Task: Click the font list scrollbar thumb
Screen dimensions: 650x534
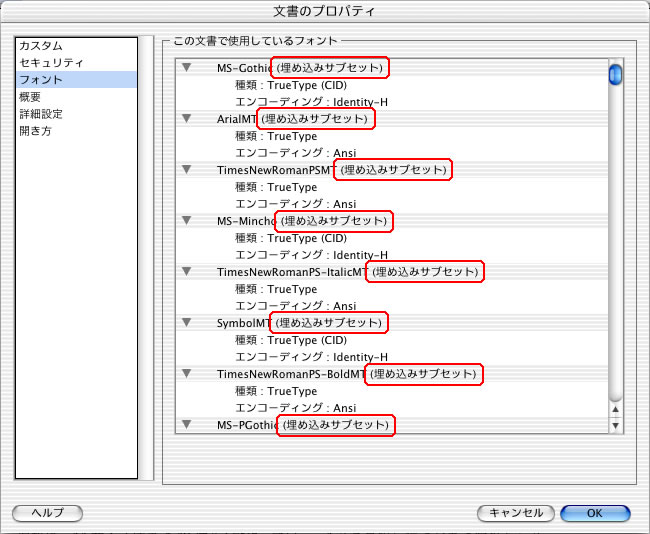Action: 616,75
